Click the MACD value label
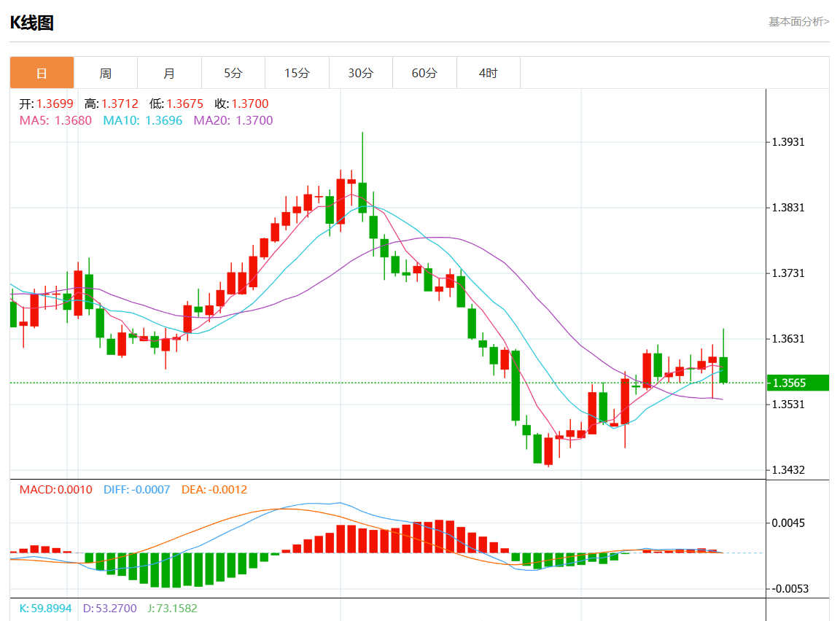The width and height of the screenshot is (840, 621). (55, 490)
